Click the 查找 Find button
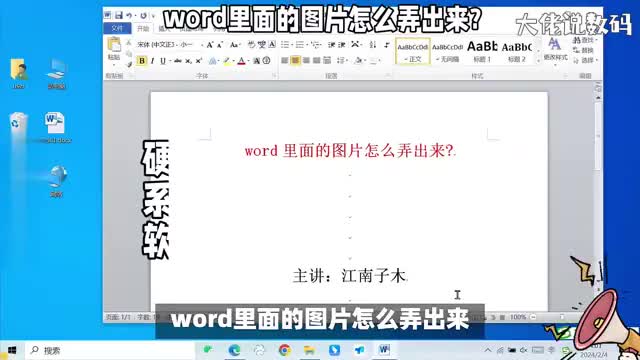Viewport: 640px width, 360px height. click(585, 40)
